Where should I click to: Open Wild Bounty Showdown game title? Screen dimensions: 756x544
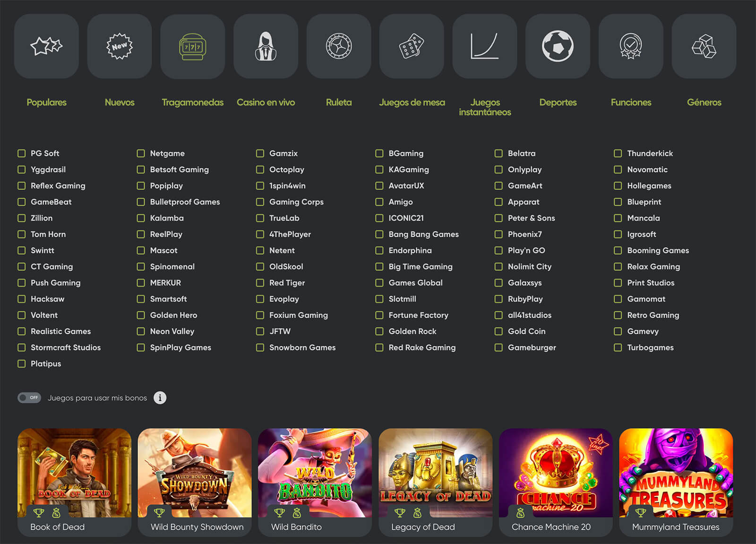197,527
